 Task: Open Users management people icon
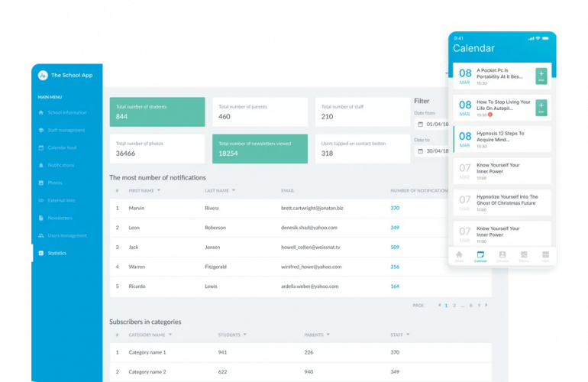[41, 235]
